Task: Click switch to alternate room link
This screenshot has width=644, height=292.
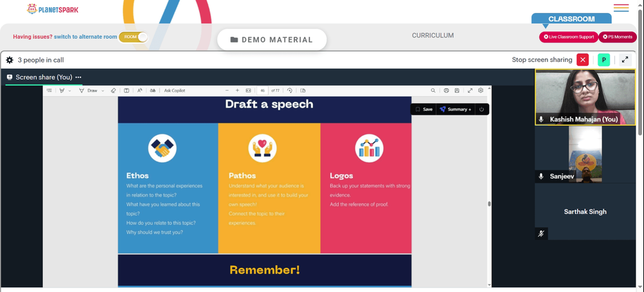Action: point(86,37)
